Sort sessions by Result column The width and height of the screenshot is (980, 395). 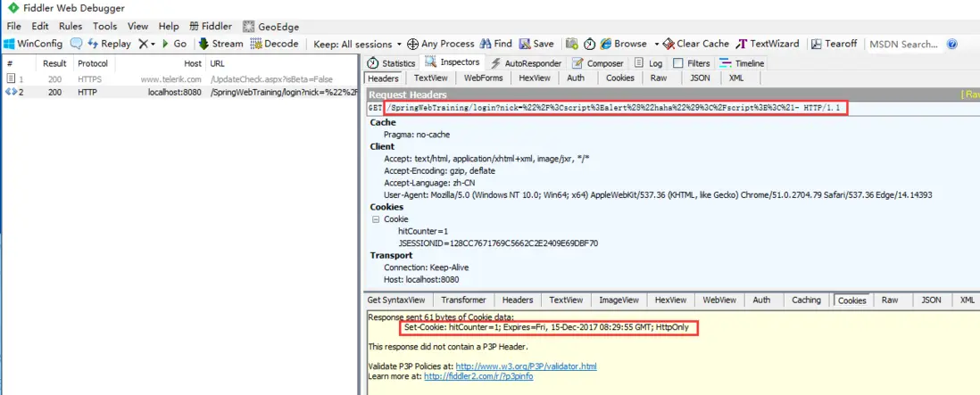click(54, 63)
